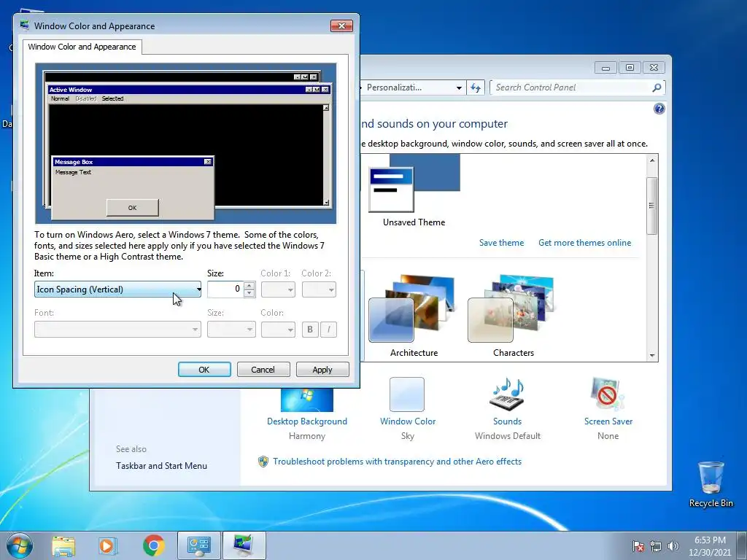Maximize the Personalization window
747x560 pixels.
(x=630, y=68)
